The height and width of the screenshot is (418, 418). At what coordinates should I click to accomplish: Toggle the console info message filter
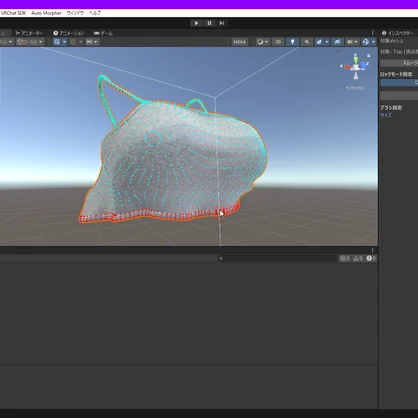pyautogui.click(x=344, y=258)
